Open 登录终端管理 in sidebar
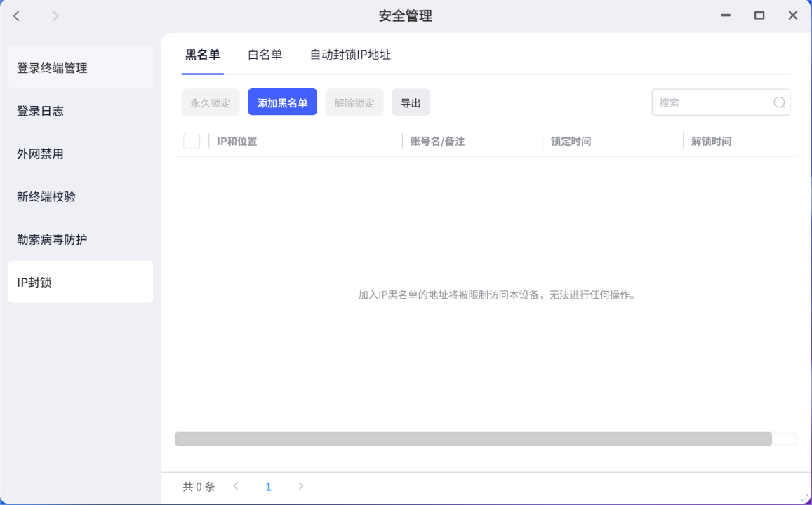 tap(81, 68)
